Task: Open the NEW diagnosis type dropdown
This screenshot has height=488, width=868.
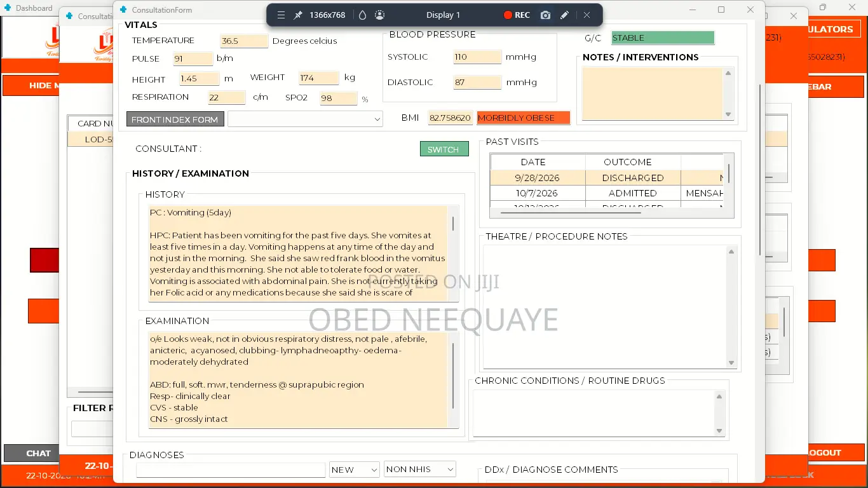Action: (x=354, y=470)
